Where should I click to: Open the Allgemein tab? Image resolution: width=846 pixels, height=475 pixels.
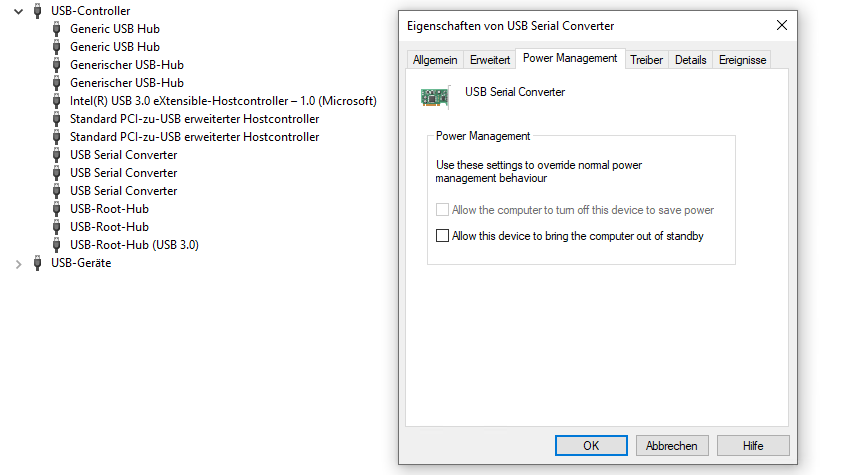point(435,60)
